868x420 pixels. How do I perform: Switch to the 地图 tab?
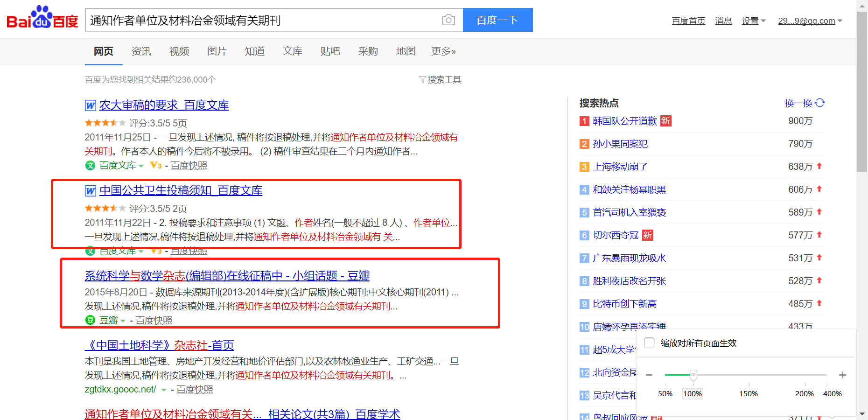click(x=406, y=51)
